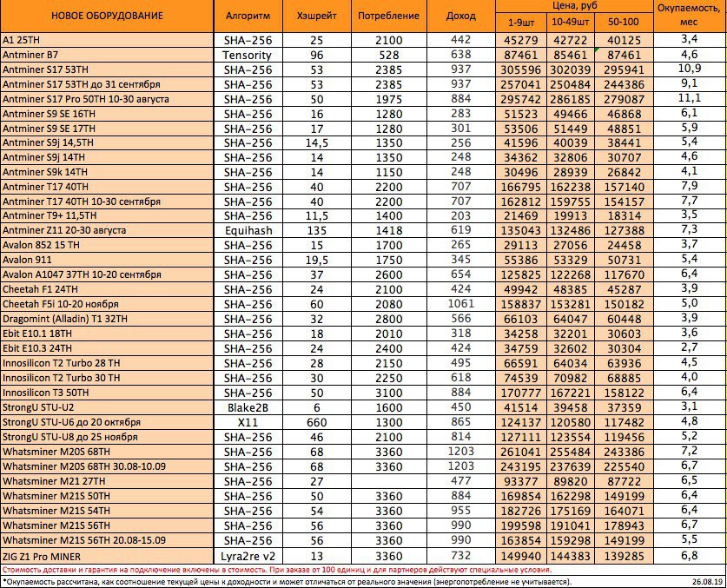Click 'Whatsminer M21S 56TH 20.08-15.09' cell
727x588 pixels.
[107, 540]
